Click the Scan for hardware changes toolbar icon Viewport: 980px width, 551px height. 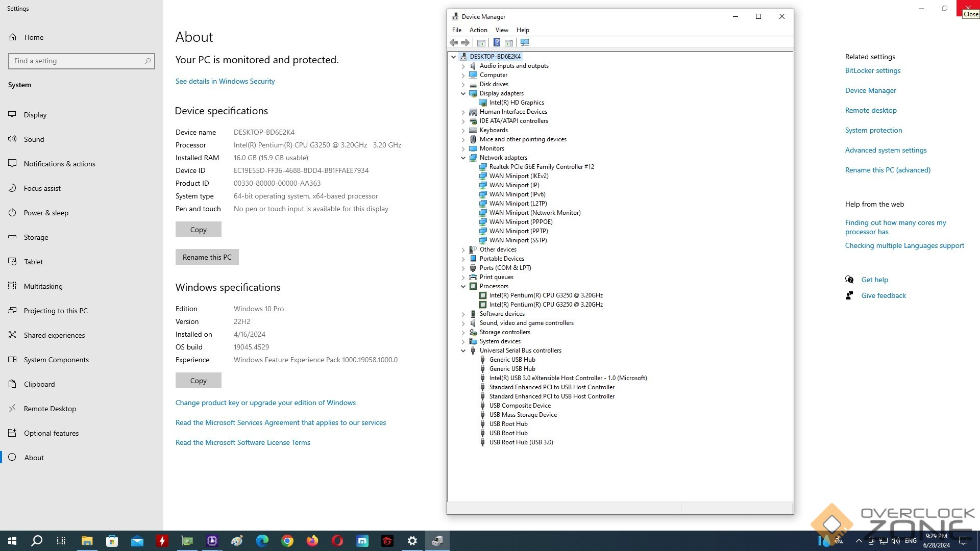[x=524, y=42]
